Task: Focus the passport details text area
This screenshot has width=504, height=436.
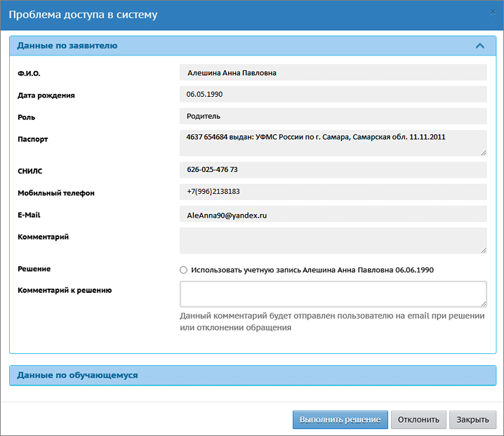Action: click(333, 142)
